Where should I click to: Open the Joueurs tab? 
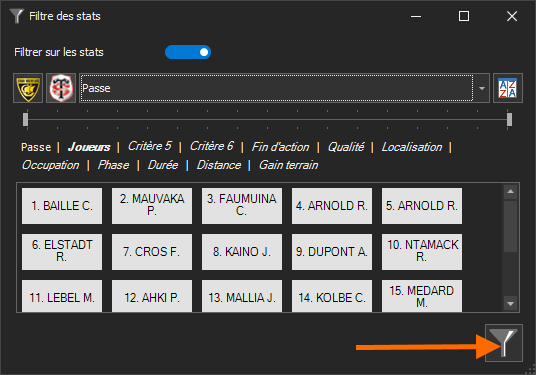89,147
